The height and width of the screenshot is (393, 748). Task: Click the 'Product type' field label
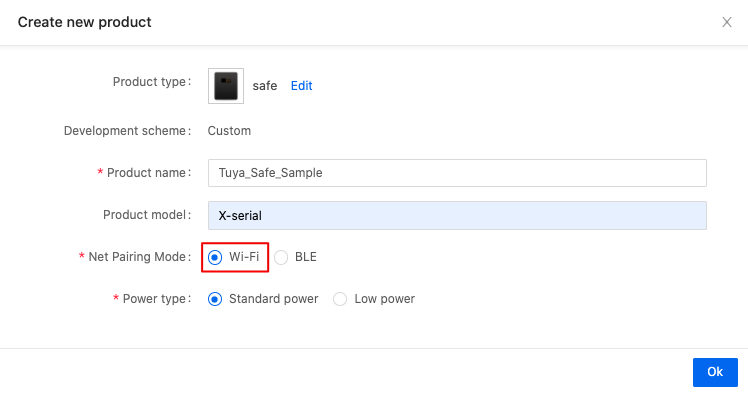(x=152, y=82)
